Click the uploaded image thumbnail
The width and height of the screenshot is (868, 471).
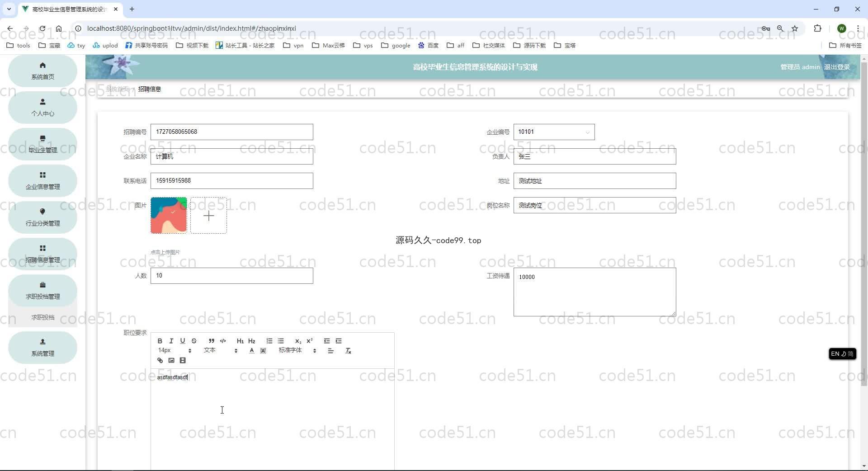169,215
